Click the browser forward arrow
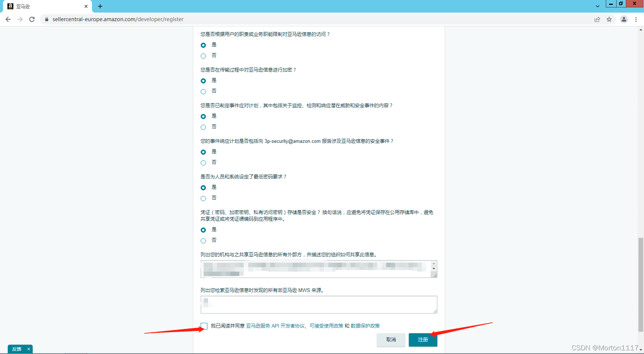 20,19
